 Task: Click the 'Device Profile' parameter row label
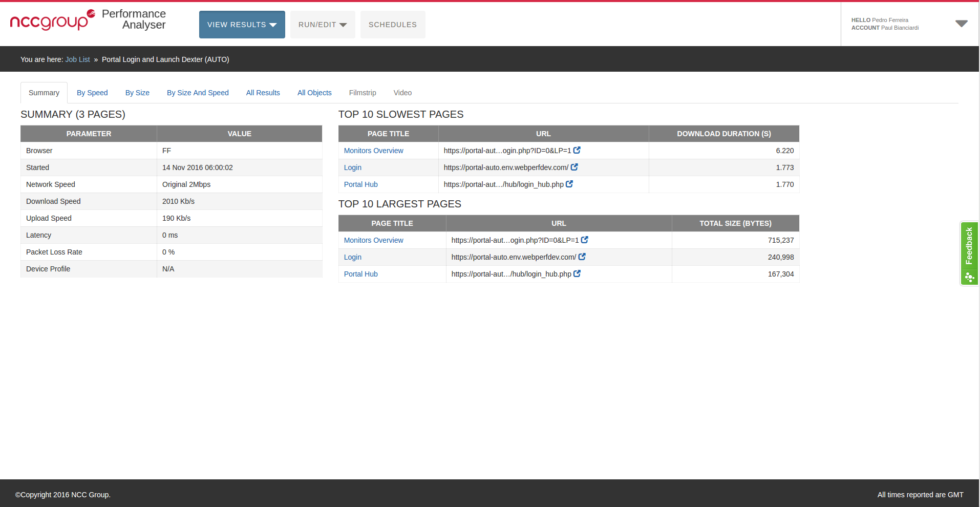[48, 269]
